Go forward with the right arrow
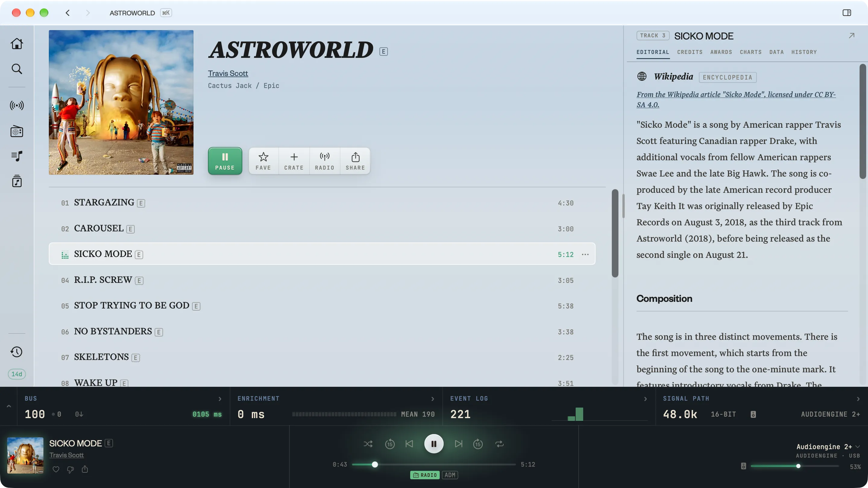Image resolution: width=868 pixels, height=488 pixels. click(x=88, y=13)
